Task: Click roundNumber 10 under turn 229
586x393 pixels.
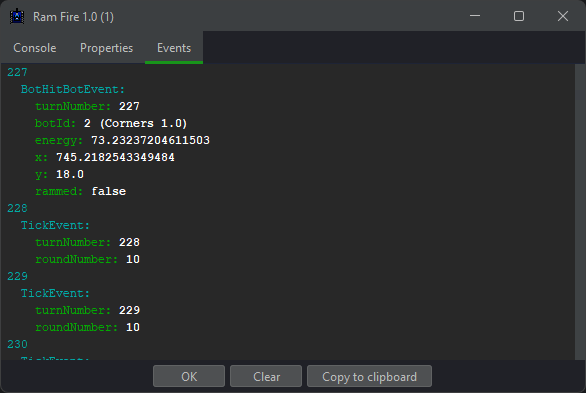Action: (x=133, y=327)
